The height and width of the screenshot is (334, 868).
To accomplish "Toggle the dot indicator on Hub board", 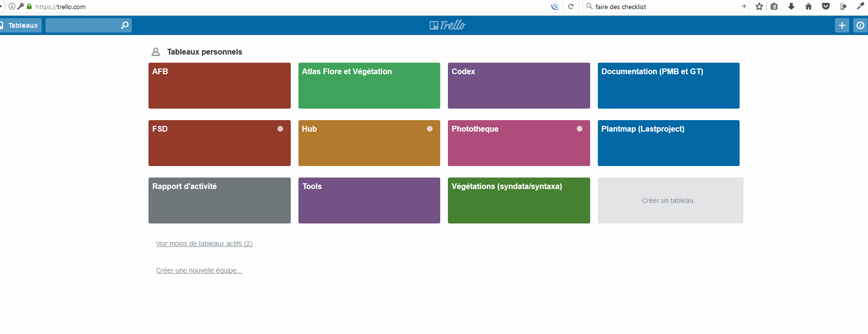I will click(430, 129).
